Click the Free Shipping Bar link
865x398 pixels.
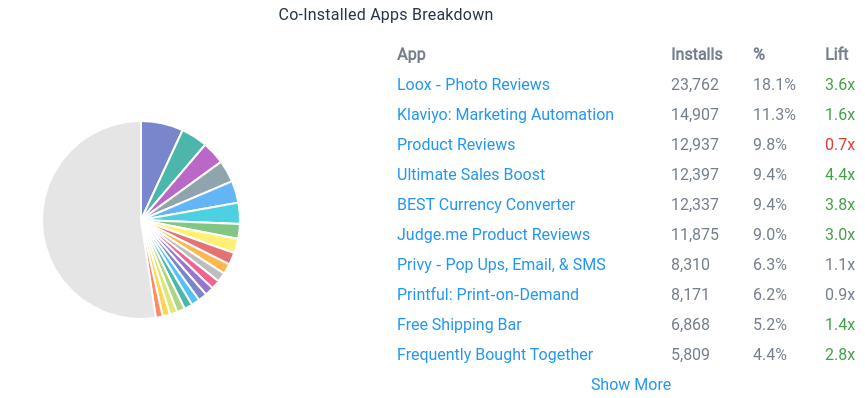tap(459, 324)
